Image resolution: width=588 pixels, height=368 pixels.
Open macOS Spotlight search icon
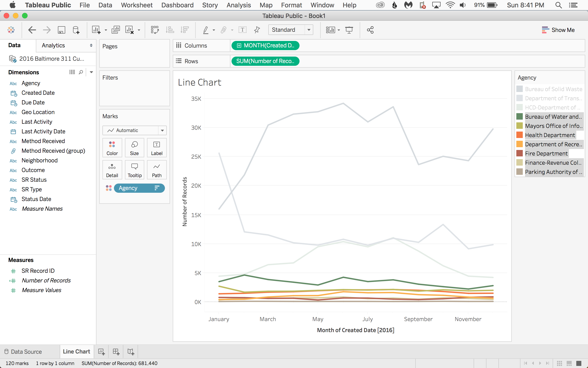tap(558, 5)
